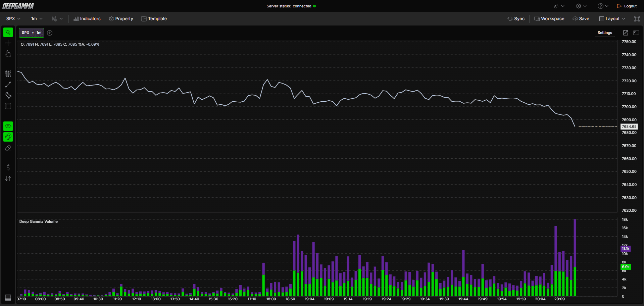Use the eraser tool
The height and width of the screenshot is (306, 644).
8,148
